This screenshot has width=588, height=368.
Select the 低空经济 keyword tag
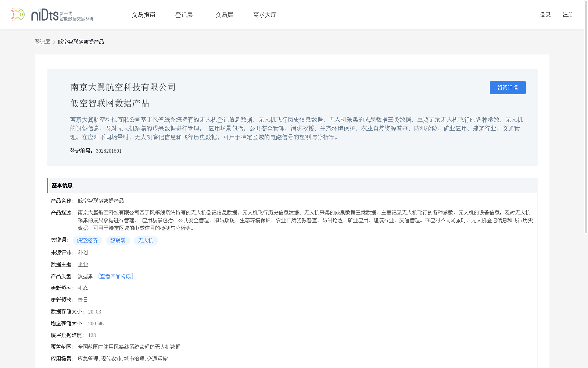[87, 241]
